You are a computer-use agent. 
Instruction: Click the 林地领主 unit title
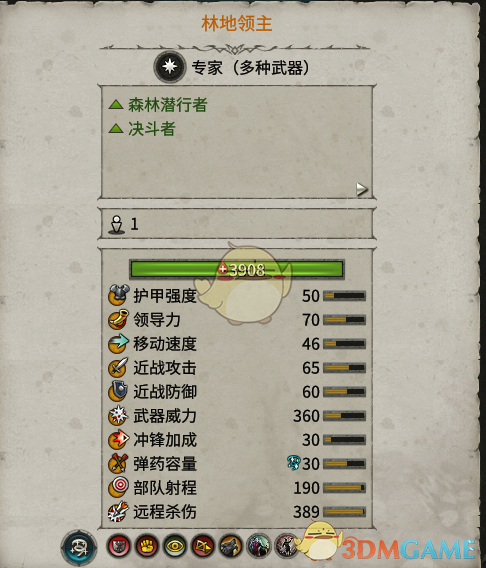click(236, 24)
